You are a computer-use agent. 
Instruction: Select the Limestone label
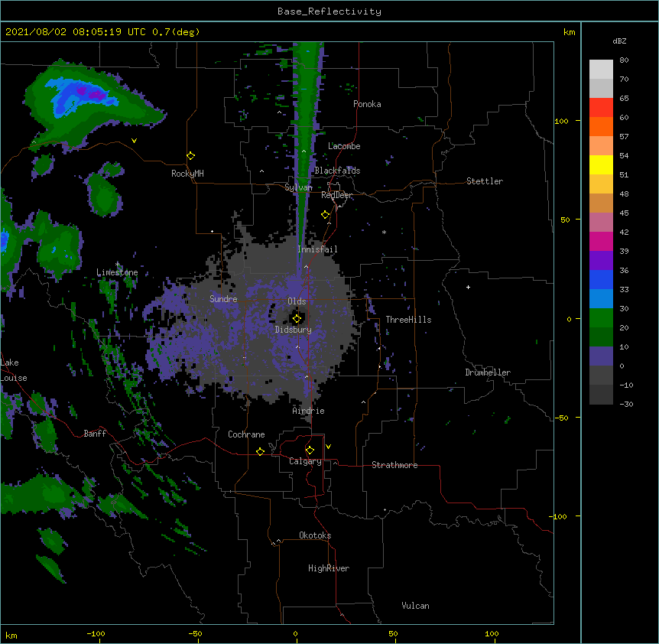(117, 272)
